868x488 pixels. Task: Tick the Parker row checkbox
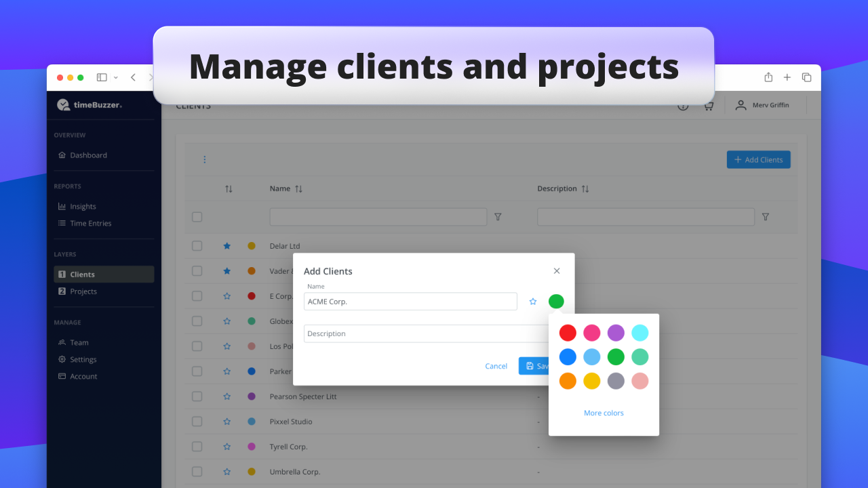197,371
